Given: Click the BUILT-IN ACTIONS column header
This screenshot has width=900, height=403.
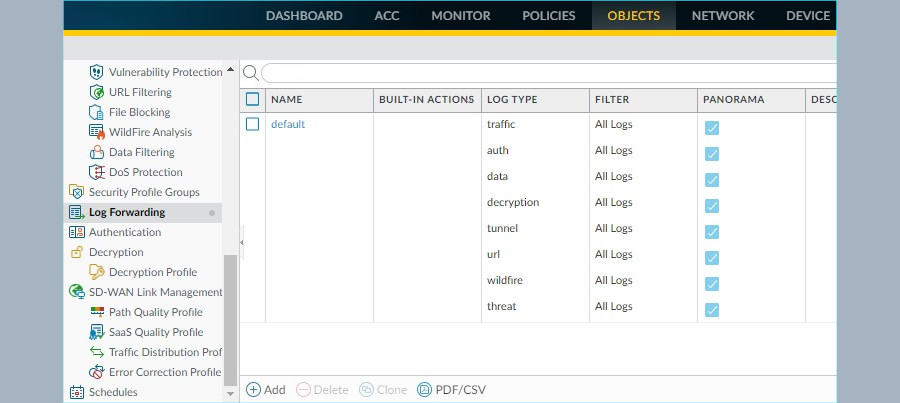Looking at the screenshot, I should tap(427, 99).
